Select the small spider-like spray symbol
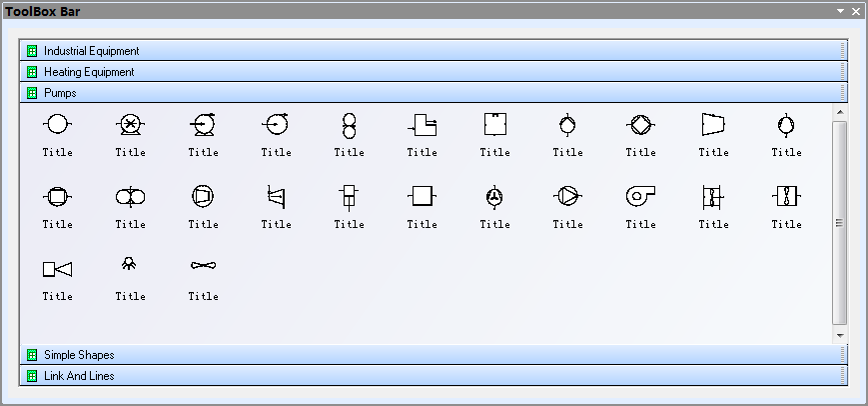The image size is (868, 406). coord(130,265)
